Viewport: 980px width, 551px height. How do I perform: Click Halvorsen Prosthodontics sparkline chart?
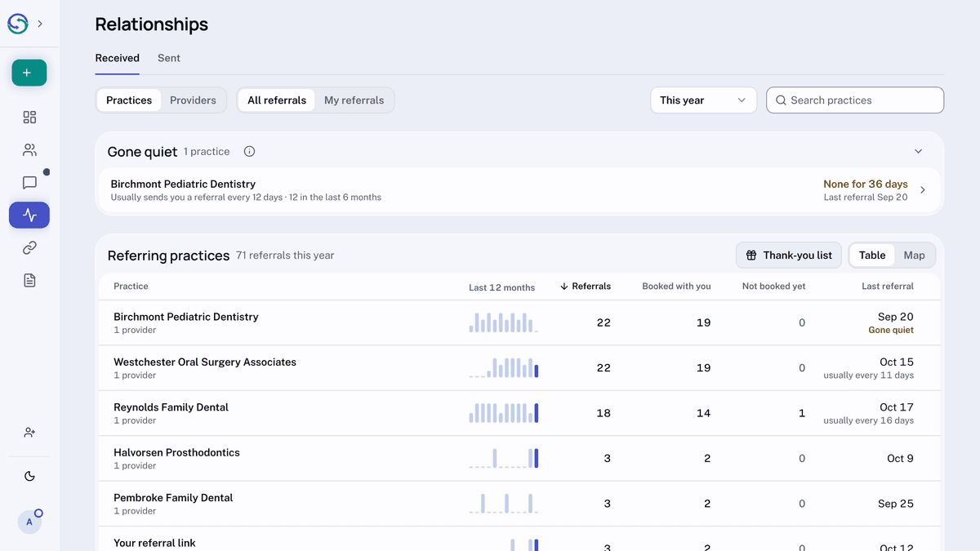pyautogui.click(x=503, y=459)
